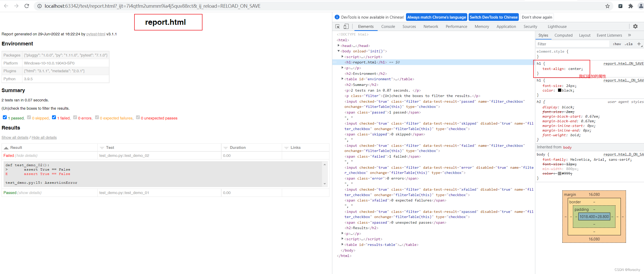Click the '0 skipped' filter checkbox
The width and height of the screenshot is (644, 274).
pyautogui.click(x=29, y=117)
